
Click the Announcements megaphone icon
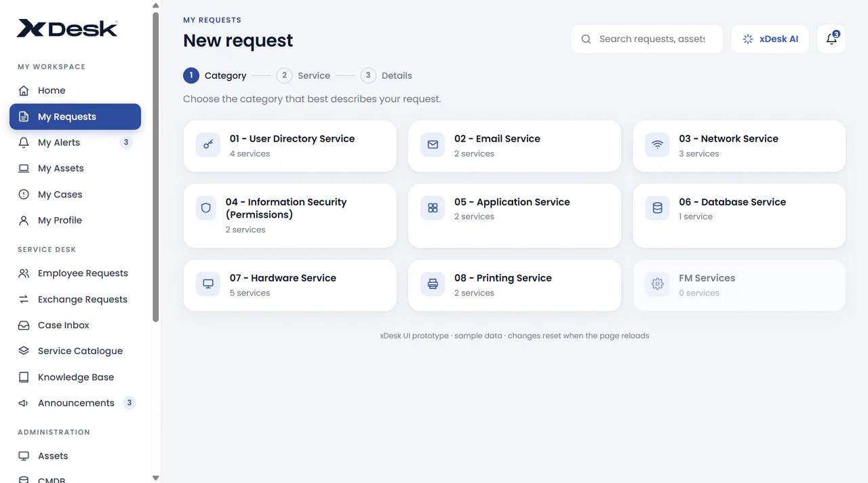[x=24, y=403]
